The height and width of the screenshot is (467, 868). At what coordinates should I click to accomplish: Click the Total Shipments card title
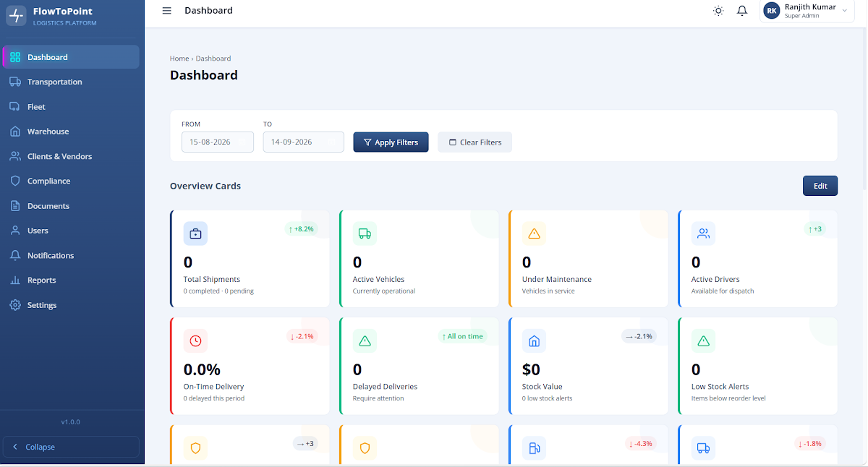coord(212,279)
